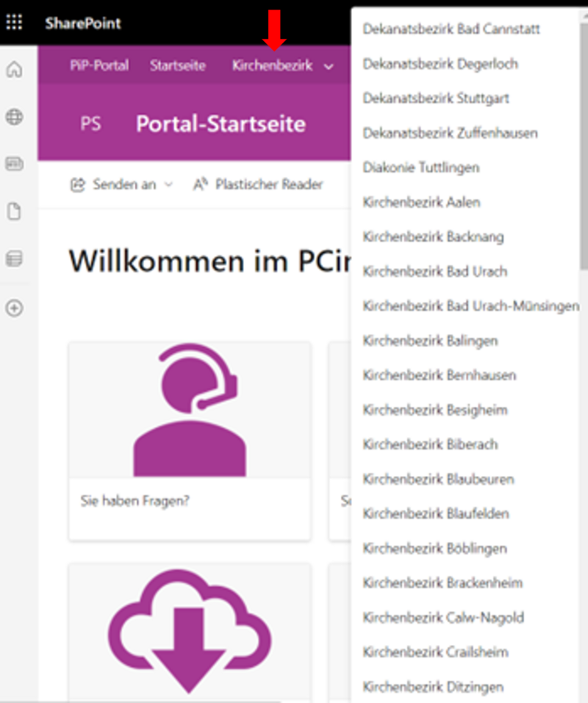Select Kirchenbezirk Aalen

(x=422, y=202)
